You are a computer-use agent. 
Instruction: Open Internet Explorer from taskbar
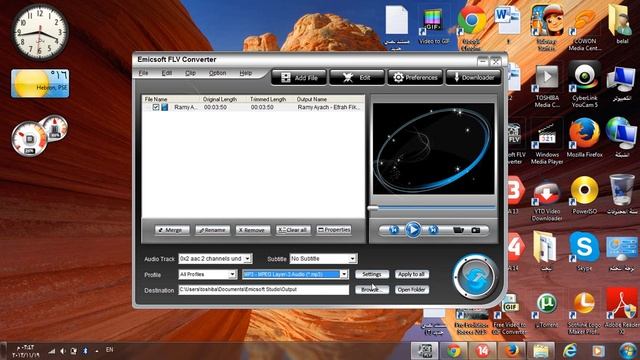(x=570, y=351)
